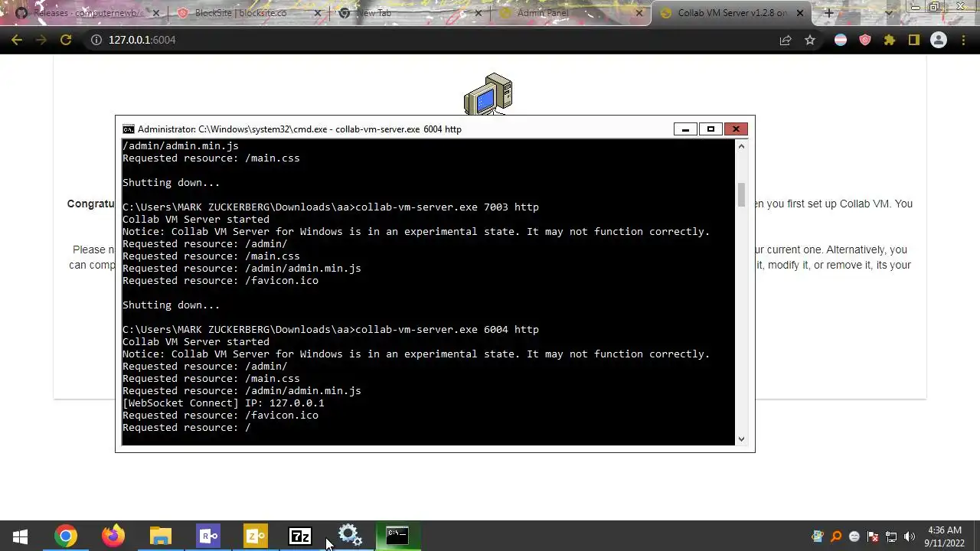Open the clock showing 4:36 AM

pos(944,536)
